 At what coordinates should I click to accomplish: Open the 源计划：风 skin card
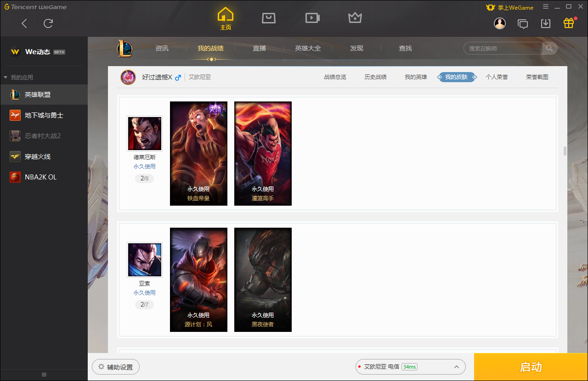(x=198, y=280)
